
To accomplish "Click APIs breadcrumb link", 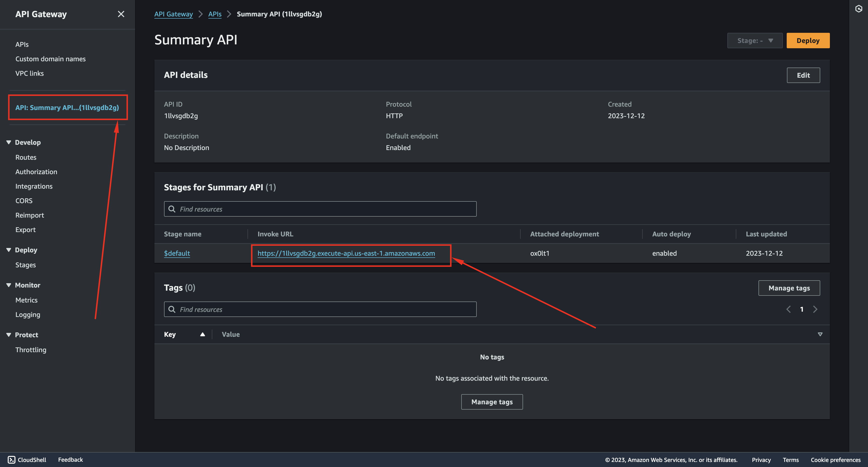I will pyautogui.click(x=215, y=14).
